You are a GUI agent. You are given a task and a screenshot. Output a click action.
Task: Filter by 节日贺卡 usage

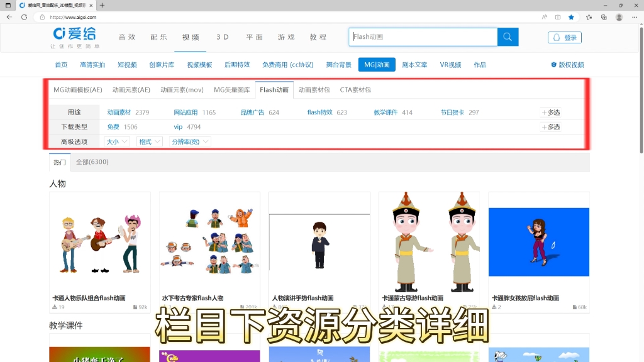pyautogui.click(x=452, y=112)
